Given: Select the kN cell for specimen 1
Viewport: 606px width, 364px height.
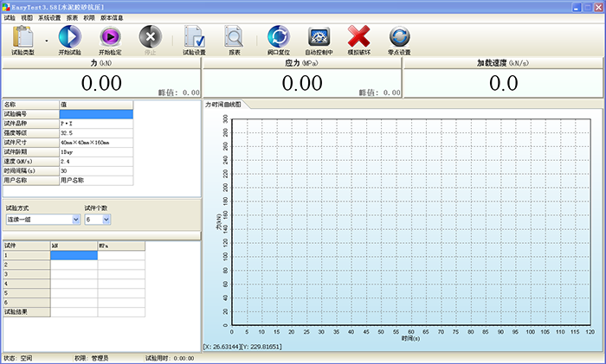Looking at the screenshot, I should click(x=74, y=255).
